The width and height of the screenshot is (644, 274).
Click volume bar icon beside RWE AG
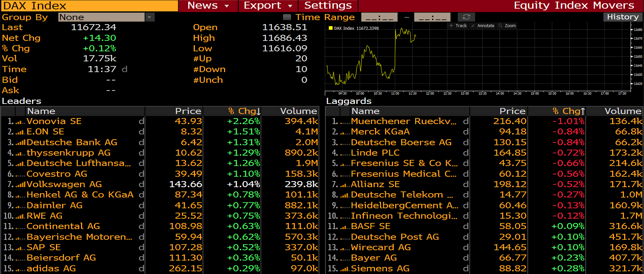(20, 216)
